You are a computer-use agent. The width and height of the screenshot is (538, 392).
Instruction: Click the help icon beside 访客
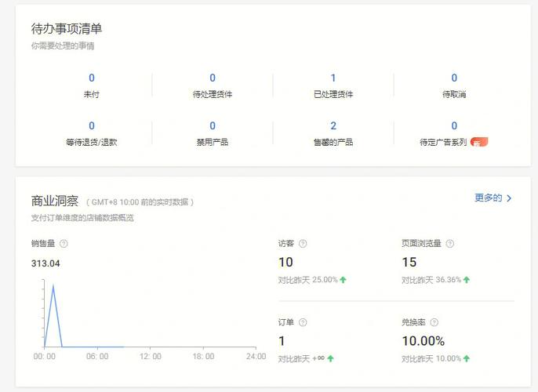303,244
